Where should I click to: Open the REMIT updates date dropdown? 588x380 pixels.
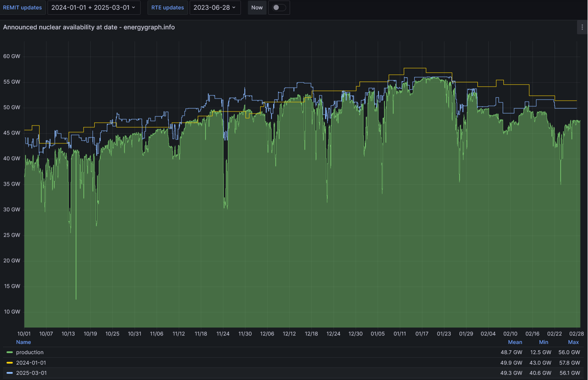click(x=93, y=8)
